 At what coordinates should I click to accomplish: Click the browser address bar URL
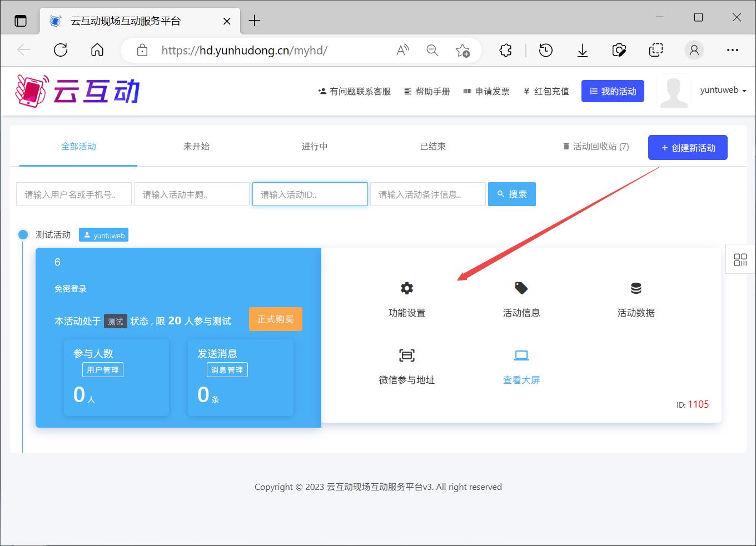(245, 51)
